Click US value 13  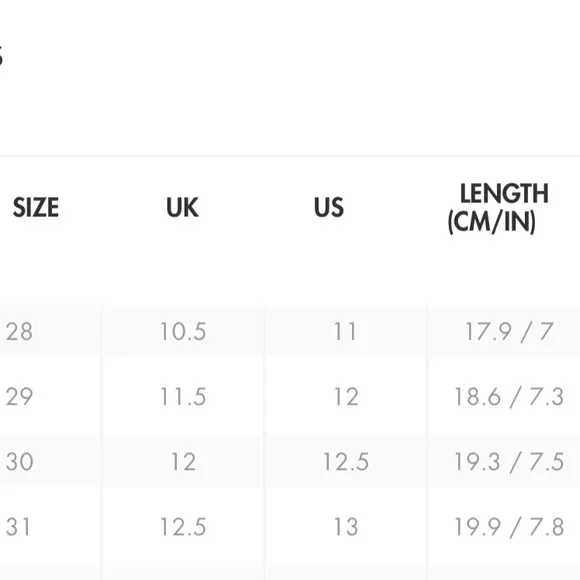point(346,527)
